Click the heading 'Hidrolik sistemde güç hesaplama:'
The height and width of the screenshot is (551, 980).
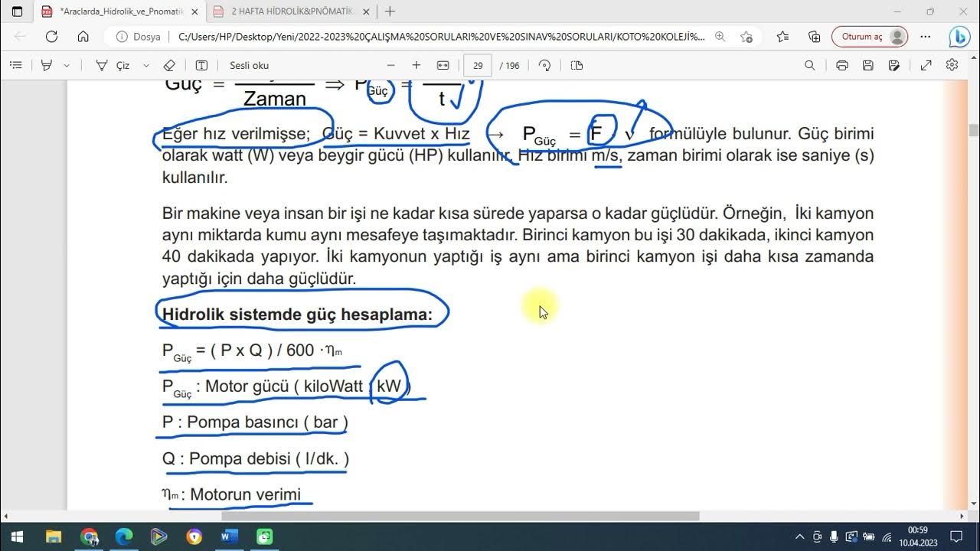pos(297,314)
